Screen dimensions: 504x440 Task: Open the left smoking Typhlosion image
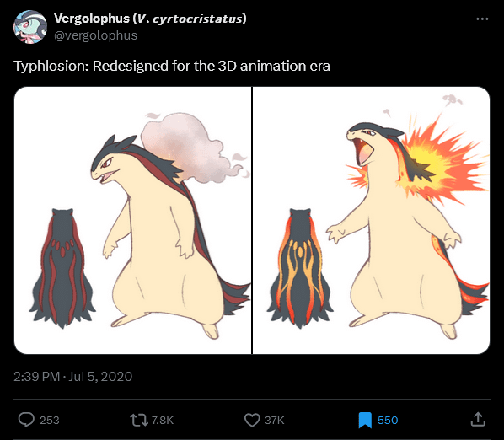(x=133, y=221)
